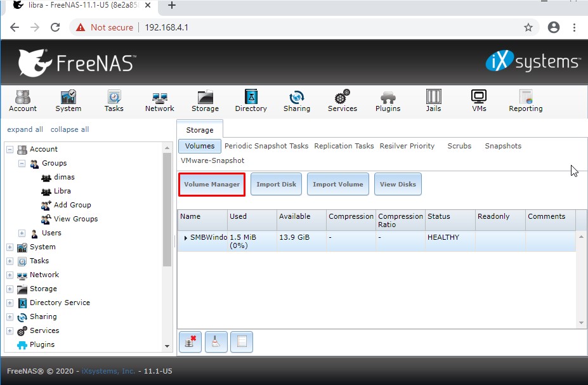Open the Jails toolbar icon

coord(433,100)
